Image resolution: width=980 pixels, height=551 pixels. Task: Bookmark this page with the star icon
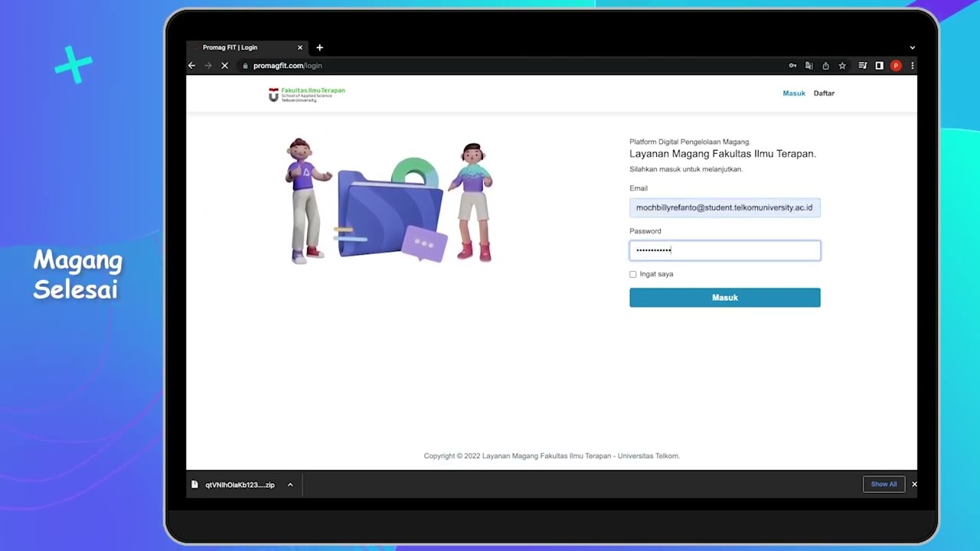(x=842, y=66)
